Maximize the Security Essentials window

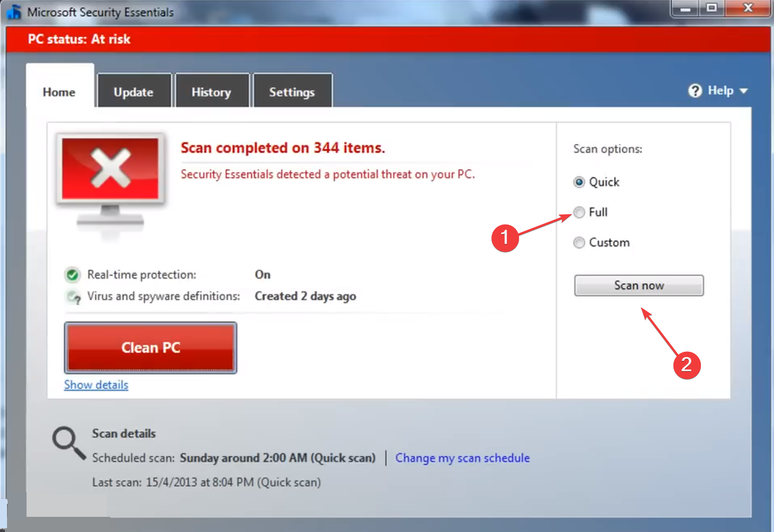pyautogui.click(x=712, y=8)
